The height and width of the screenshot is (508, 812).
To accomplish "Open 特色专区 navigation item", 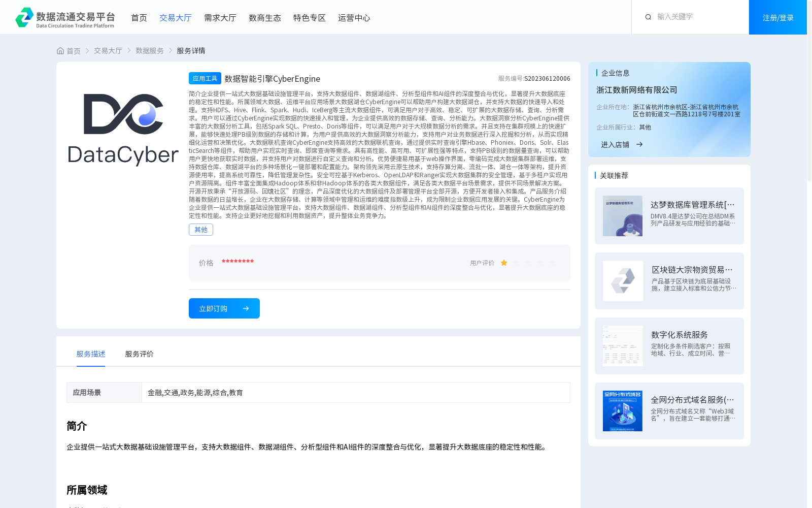I will tap(310, 18).
